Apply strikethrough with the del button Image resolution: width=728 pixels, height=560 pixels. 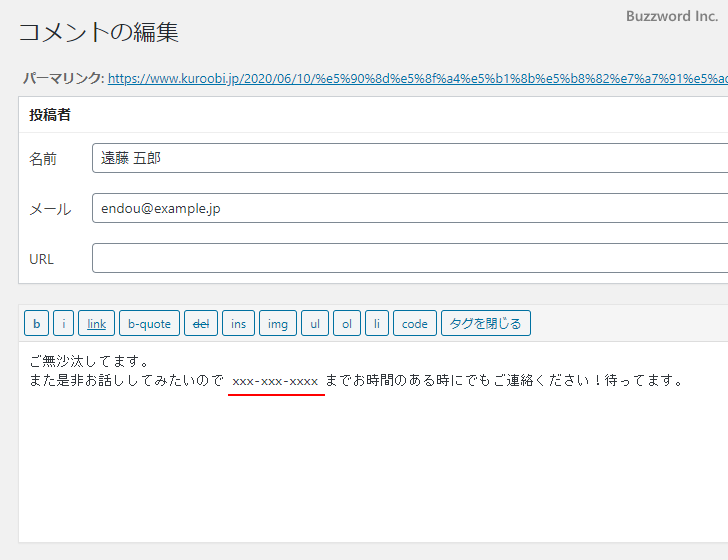200,323
